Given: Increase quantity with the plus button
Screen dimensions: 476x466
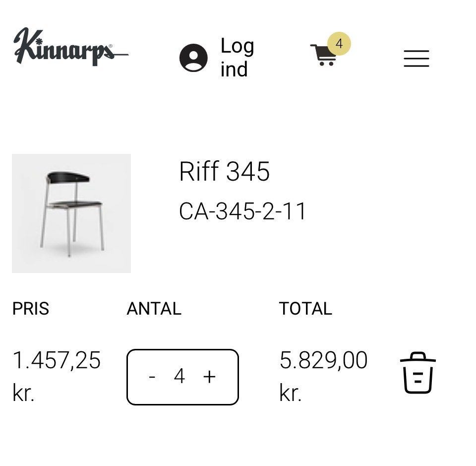Looking at the screenshot, I should pos(209,377).
